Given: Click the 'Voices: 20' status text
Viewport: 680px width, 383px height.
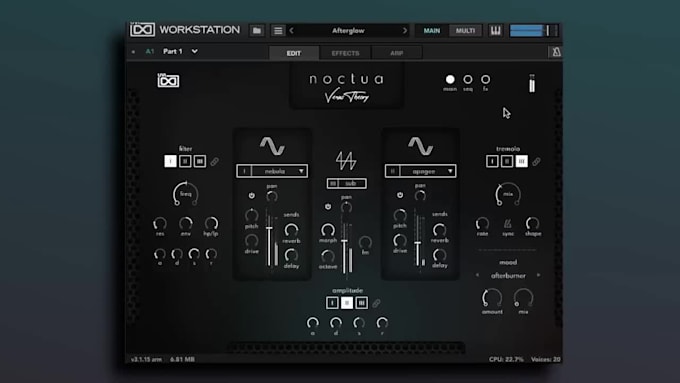Looking at the screenshot, I should click(546, 359).
